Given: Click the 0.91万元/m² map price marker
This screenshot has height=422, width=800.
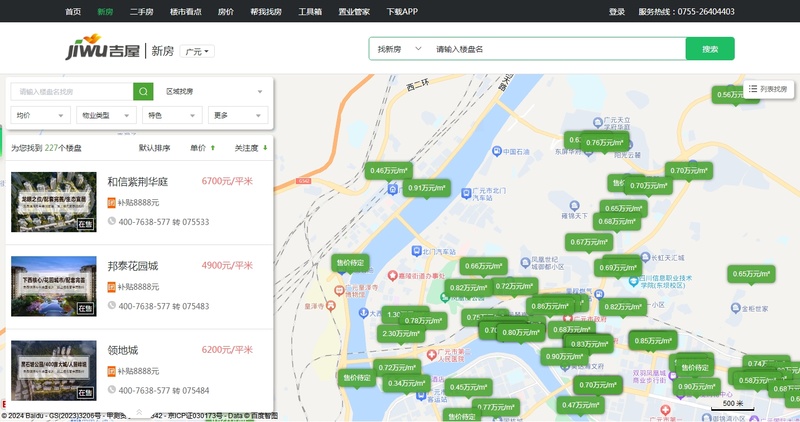Looking at the screenshot, I should coord(427,188).
